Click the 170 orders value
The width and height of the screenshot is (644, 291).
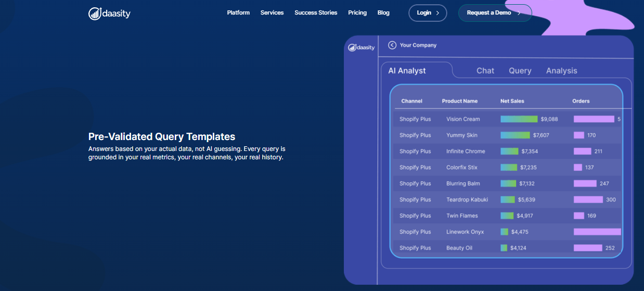click(591, 135)
